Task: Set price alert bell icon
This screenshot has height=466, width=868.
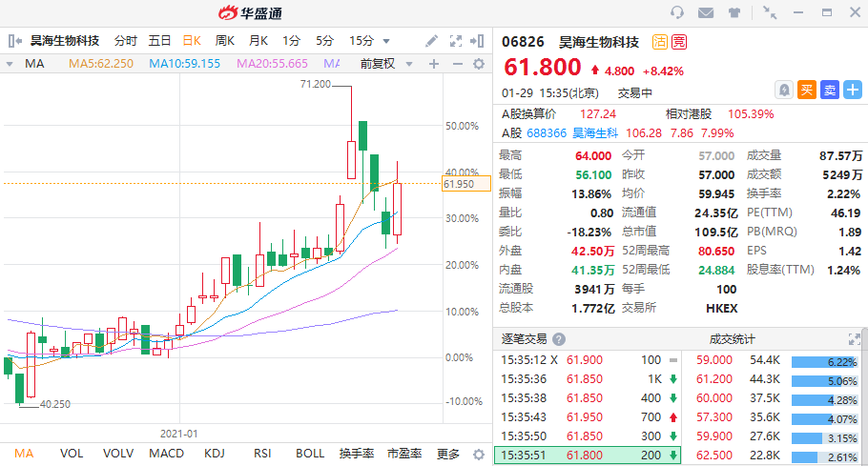Action: (784, 91)
